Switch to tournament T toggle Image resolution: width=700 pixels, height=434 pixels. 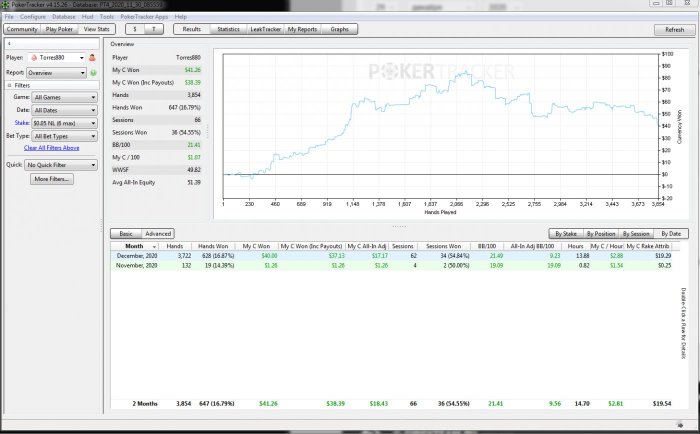[154, 30]
